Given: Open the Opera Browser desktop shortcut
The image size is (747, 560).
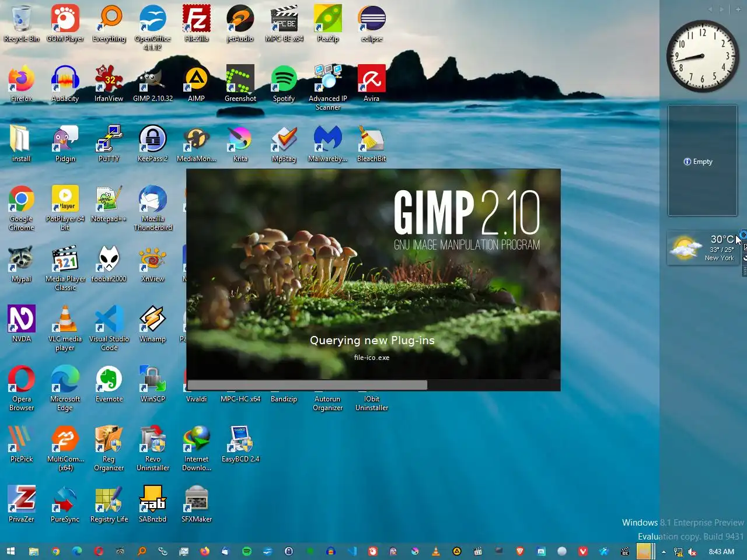Looking at the screenshot, I should tap(22, 388).
